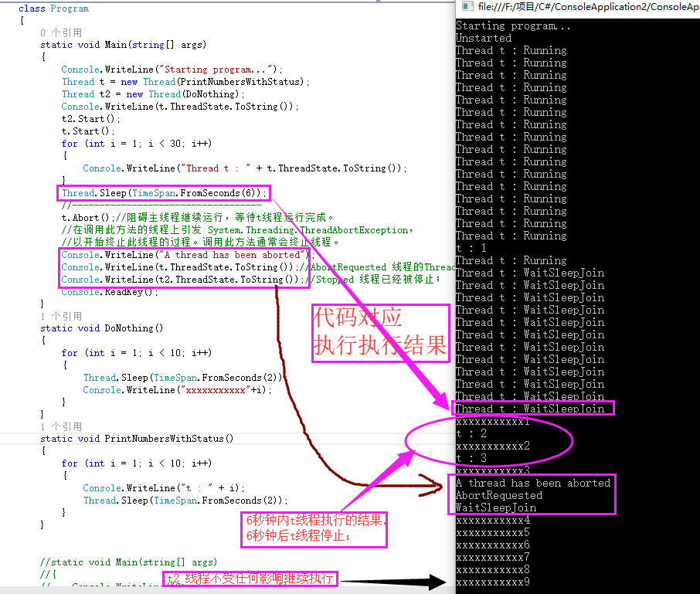Click the 'xxxxxxxxxxx1' console output line
This screenshot has height=594, width=700.
[493, 421]
